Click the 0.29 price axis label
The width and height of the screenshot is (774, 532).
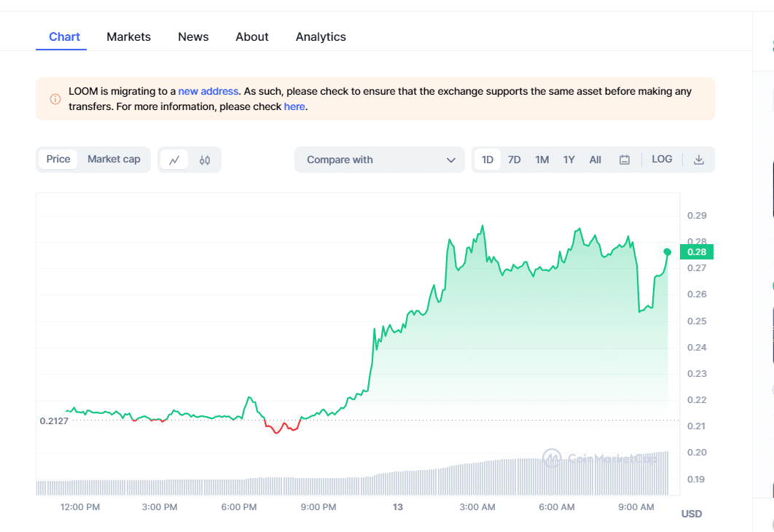pos(697,215)
